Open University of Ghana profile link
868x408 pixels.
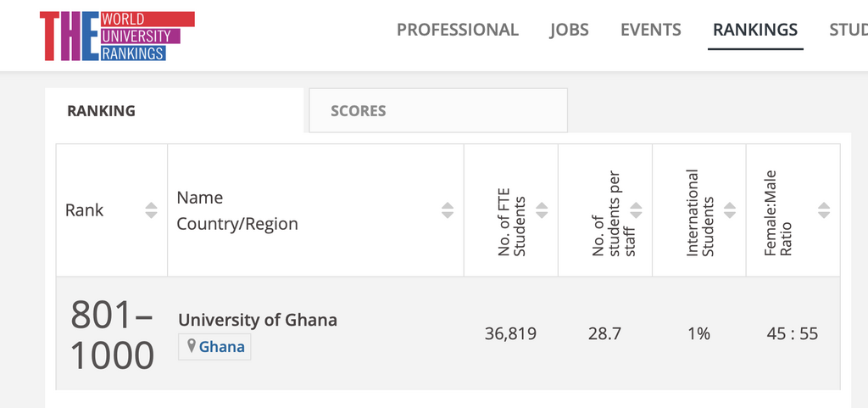pyautogui.click(x=258, y=320)
